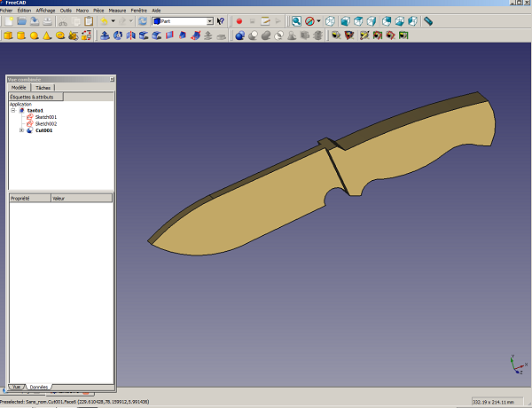
Task: Set the rear view
Action: pyautogui.click(x=387, y=21)
